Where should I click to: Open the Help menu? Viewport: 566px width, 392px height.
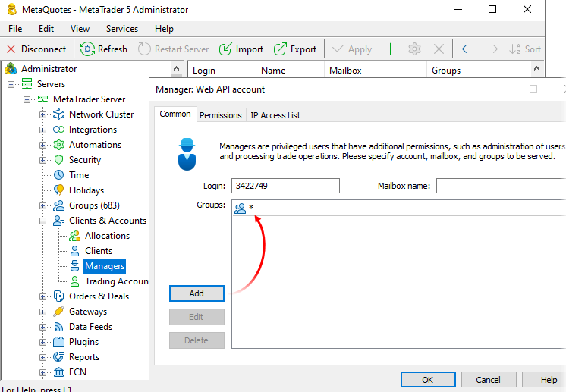click(164, 29)
